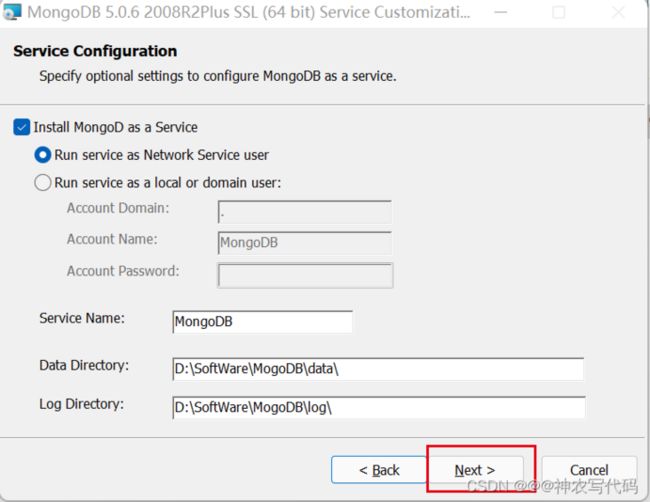
Task: Uncheck Install MongoD as a Service
Action: coord(22,127)
